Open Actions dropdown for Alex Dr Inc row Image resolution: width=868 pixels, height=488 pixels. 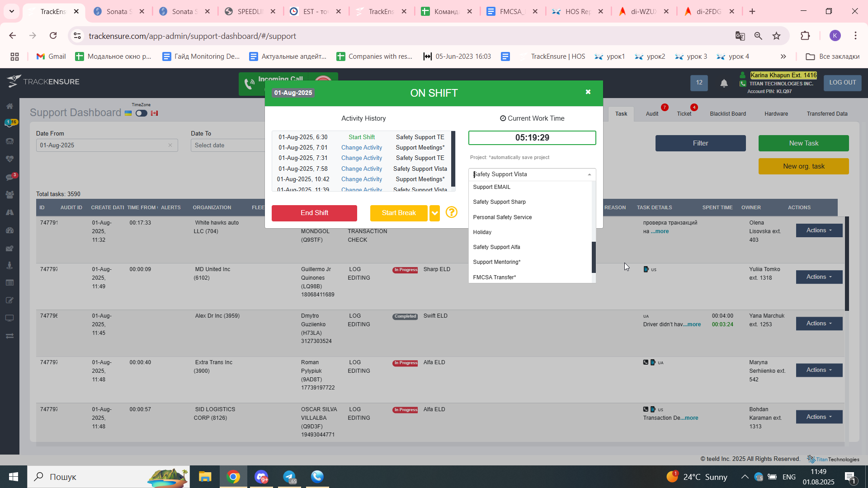(x=819, y=324)
